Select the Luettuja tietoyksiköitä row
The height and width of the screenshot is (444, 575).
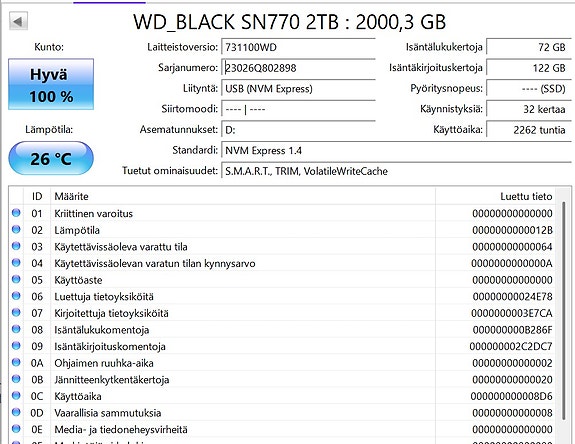coord(282,296)
